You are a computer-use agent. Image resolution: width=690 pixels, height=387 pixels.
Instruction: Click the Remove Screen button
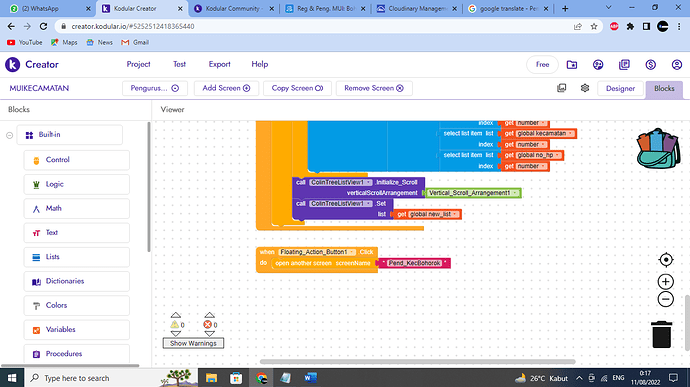pos(374,88)
